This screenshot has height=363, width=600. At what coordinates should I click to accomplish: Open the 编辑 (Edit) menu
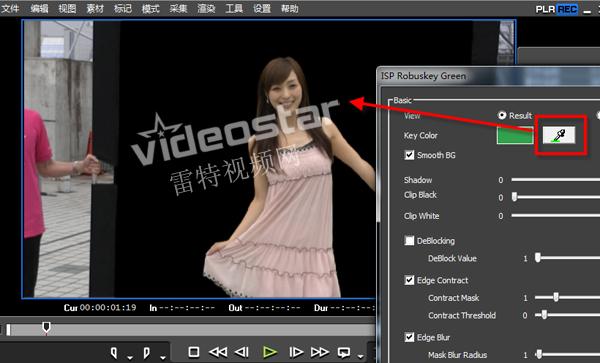(x=39, y=8)
